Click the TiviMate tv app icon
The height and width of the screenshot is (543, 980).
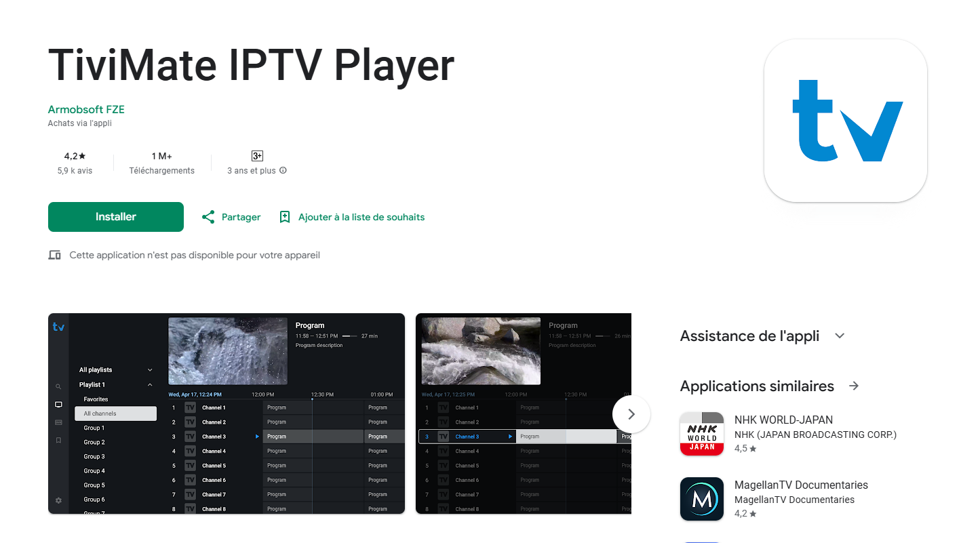(846, 121)
